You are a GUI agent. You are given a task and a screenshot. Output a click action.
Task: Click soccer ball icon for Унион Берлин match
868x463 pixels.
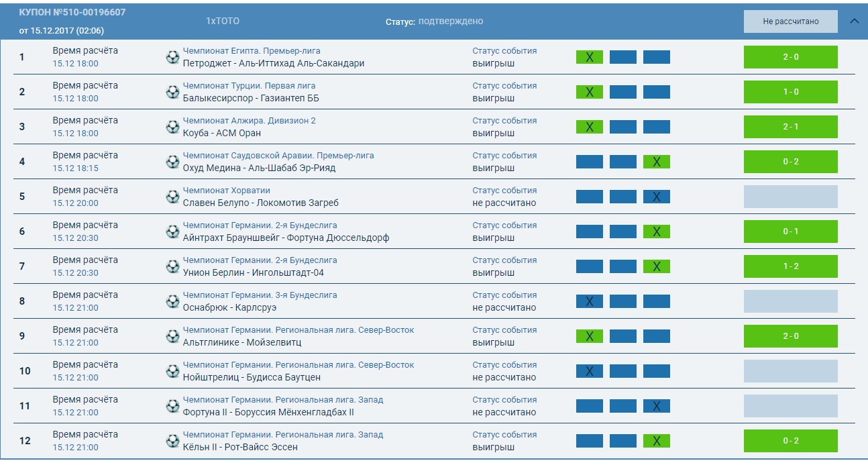(x=172, y=266)
